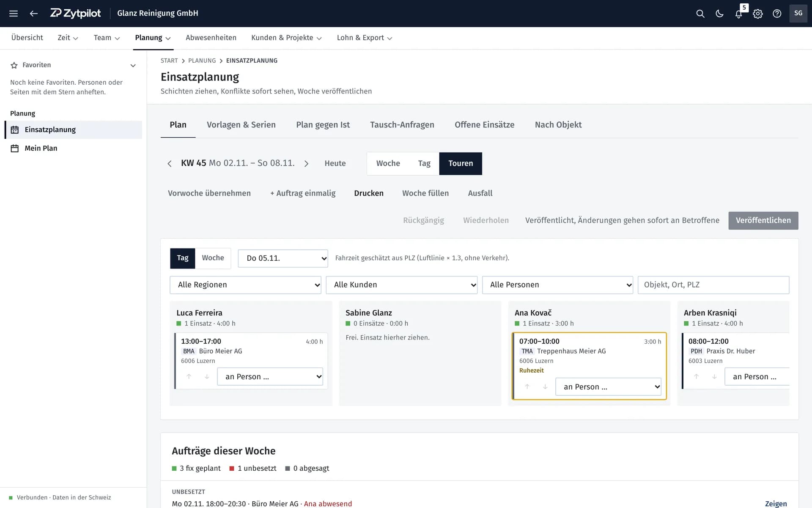Select Tag in the tour panel toggle
This screenshot has width=812, height=508.
[183, 258]
